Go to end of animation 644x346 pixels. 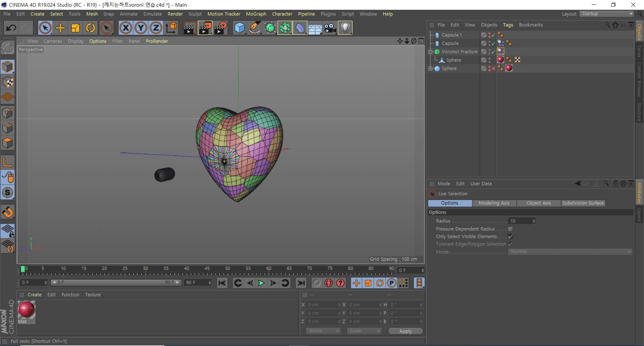point(301,283)
